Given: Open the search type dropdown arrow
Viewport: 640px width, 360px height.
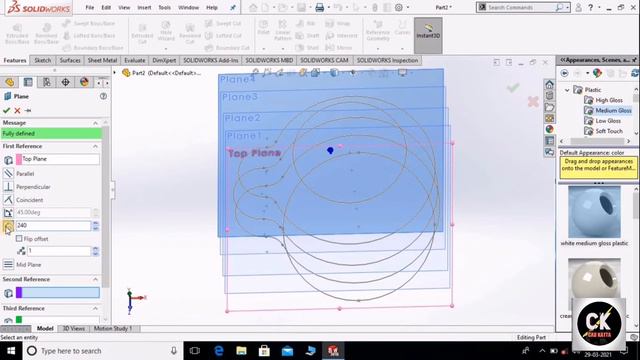Looking at the screenshot, I should click(567, 7).
